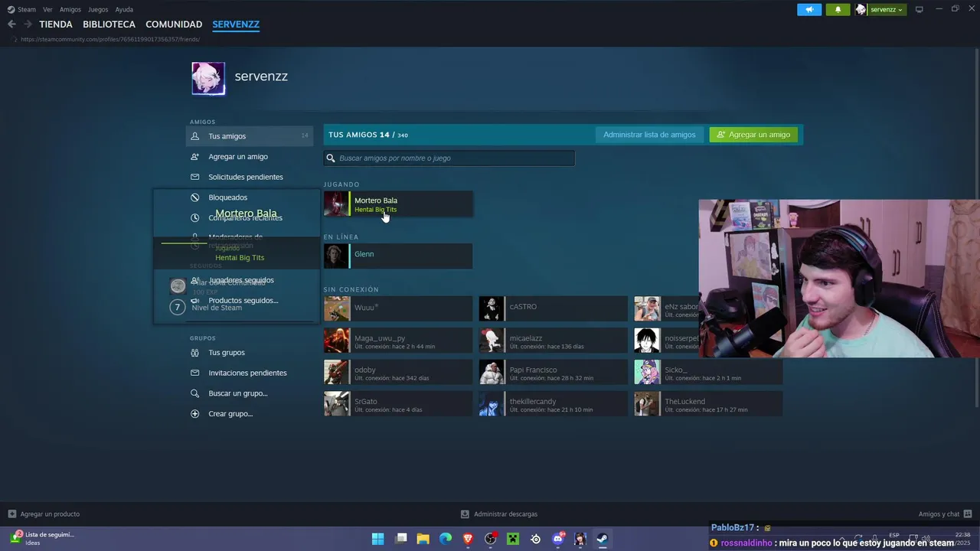Image resolution: width=980 pixels, height=551 pixels.
Task: Open offline friend thekillercandy
Action: (x=553, y=404)
